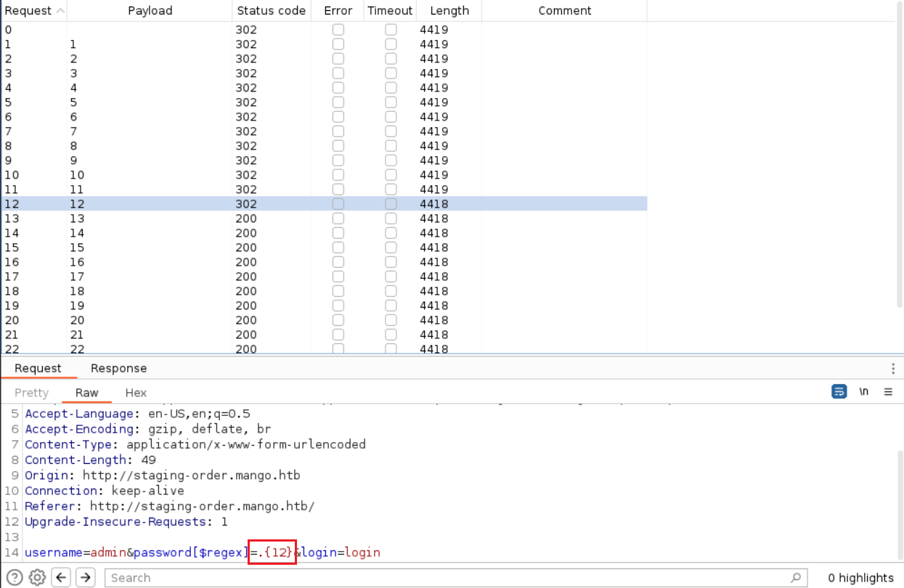904x588 pixels.
Task: Click the Comment column header
Action: coord(564,11)
